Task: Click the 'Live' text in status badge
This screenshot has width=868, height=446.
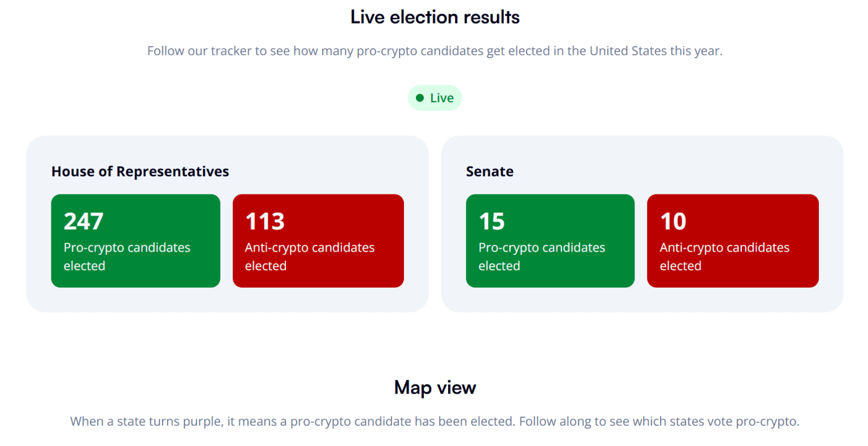Action: [442, 98]
